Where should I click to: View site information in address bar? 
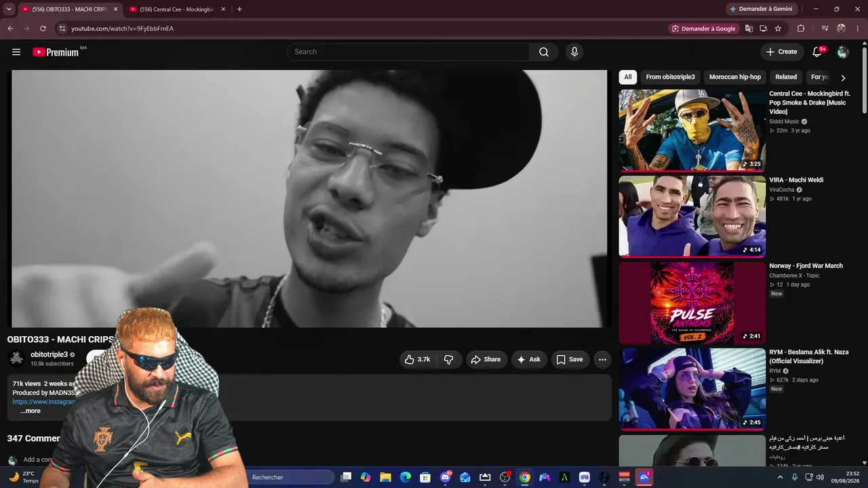[62, 28]
